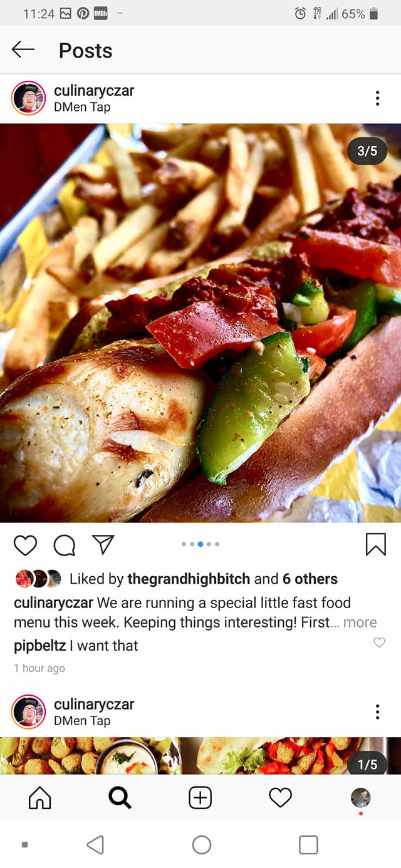
Task: Expand caption by tapping more
Action: tap(360, 623)
